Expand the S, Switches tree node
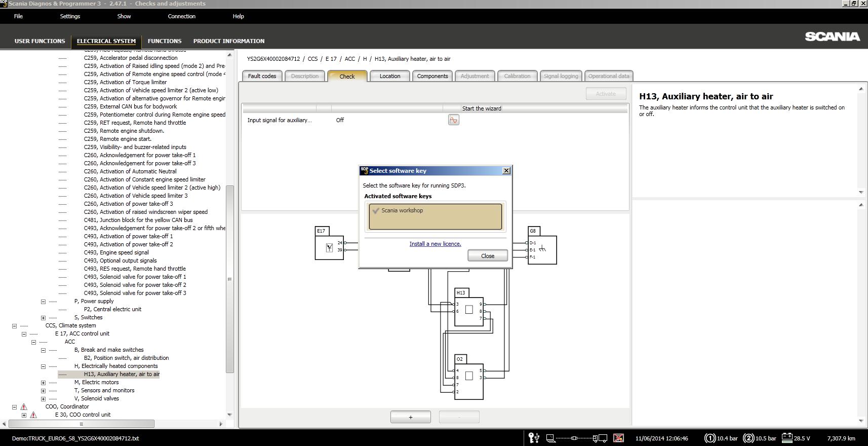The image size is (868, 446). pyautogui.click(x=43, y=318)
